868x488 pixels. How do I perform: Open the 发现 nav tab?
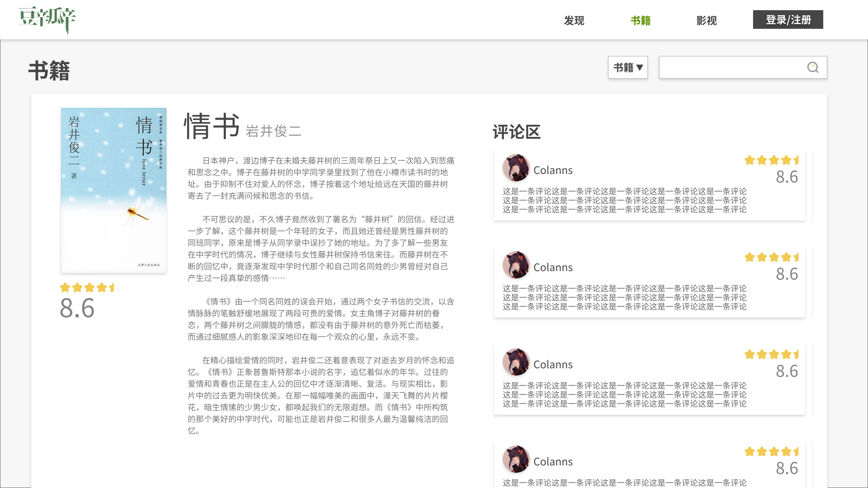(x=574, y=20)
